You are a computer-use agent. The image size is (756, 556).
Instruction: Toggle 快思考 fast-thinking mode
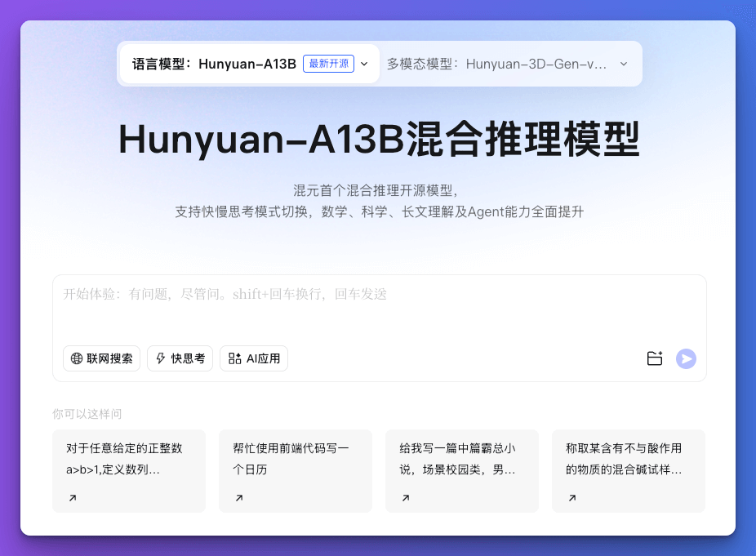[x=180, y=358]
